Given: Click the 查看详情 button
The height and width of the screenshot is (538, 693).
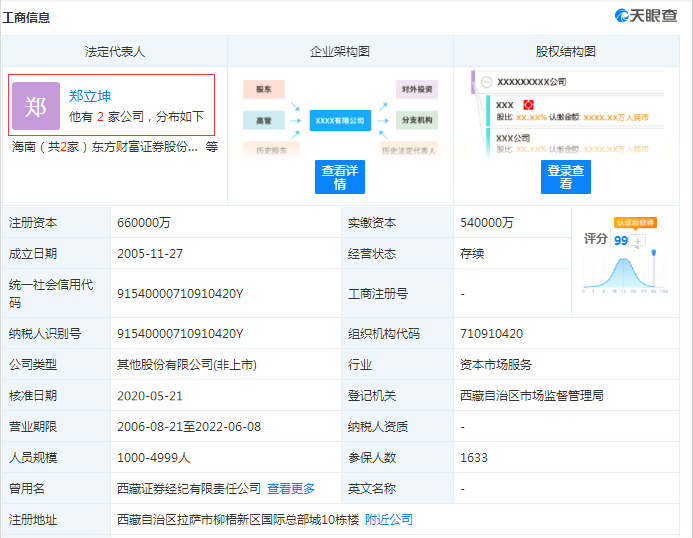Looking at the screenshot, I should click(340, 177).
